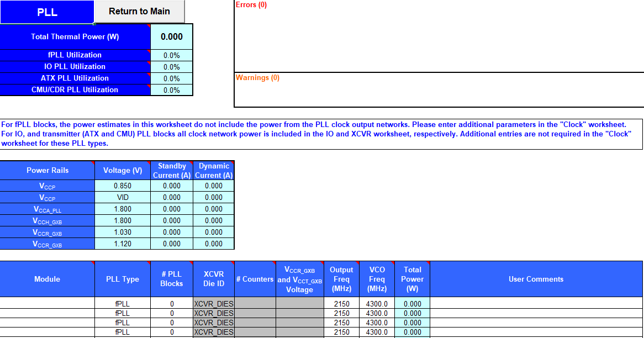Select the blue fPLL blocks note text

[321, 134]
